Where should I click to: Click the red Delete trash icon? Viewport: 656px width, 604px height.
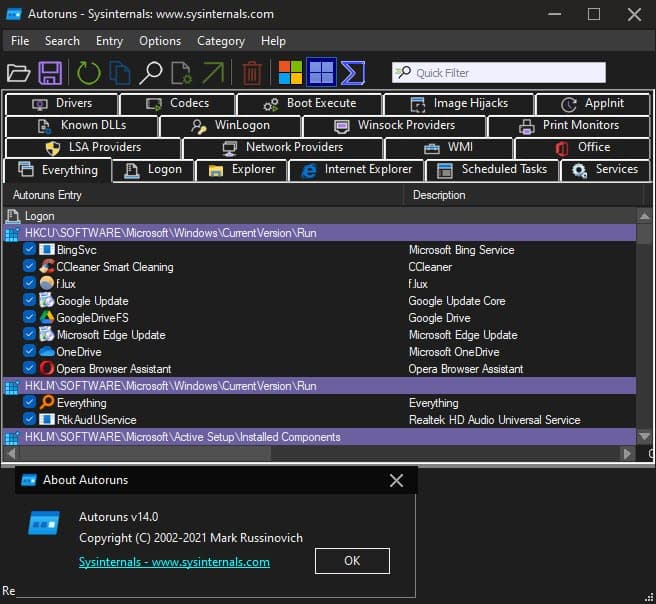click(x=252, y=72)
